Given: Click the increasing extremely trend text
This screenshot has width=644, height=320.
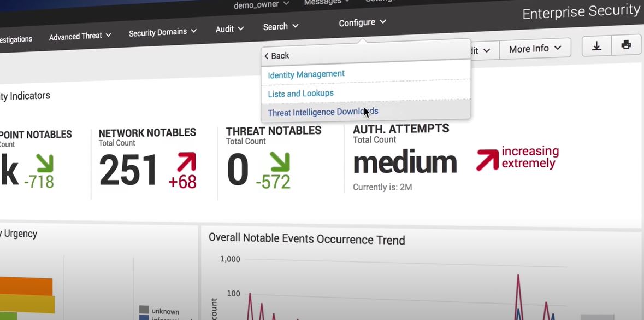Looking at the screenshot, I should coord(530,157).
